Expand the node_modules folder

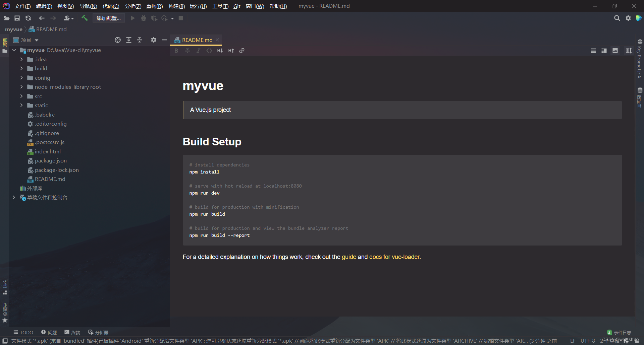pyautogui.click(x=21, y=87)
